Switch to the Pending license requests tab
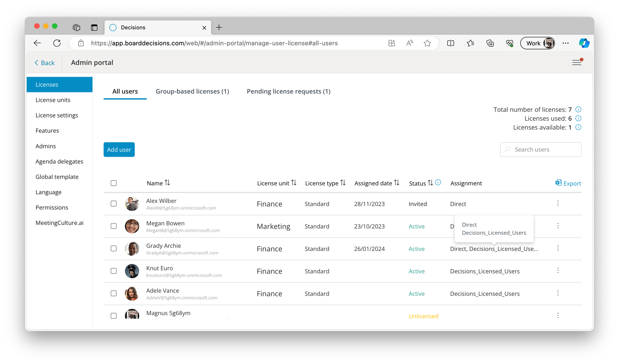619x364 pixels. pyautogui.click(x=288, y=91)
